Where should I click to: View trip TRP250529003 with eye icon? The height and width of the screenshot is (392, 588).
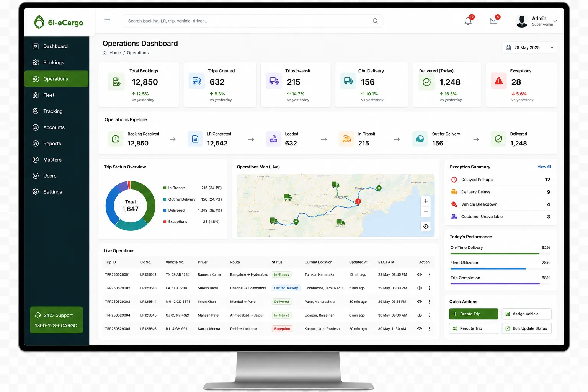(420, 302)
